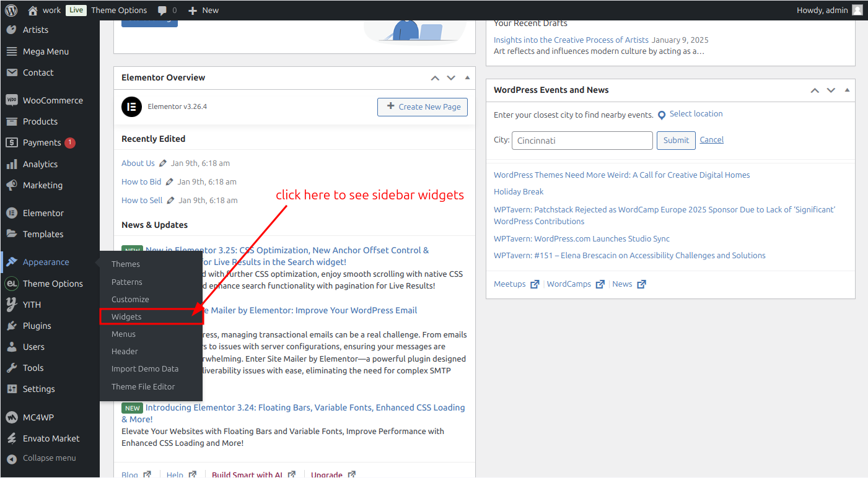Move WordPress Events and News widget down
This screenshot has height=478, width=868.
(831, 90)
